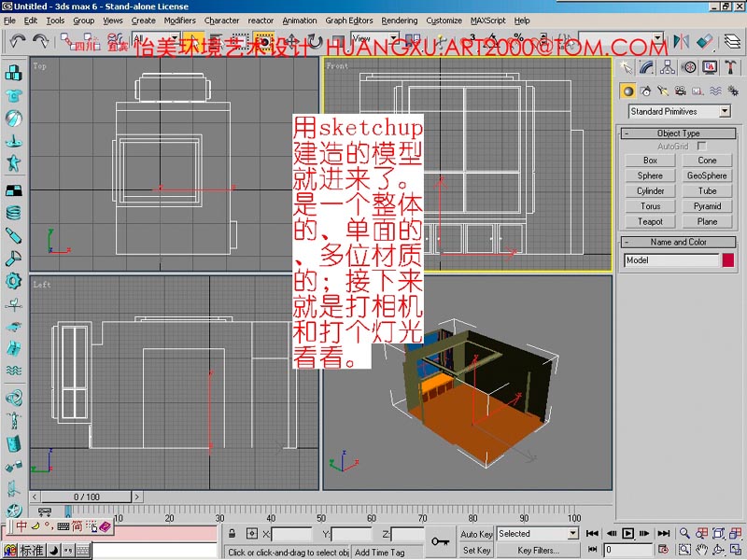
Task: Click the Zoom All viewport control
Action: [x=702, y=533]
